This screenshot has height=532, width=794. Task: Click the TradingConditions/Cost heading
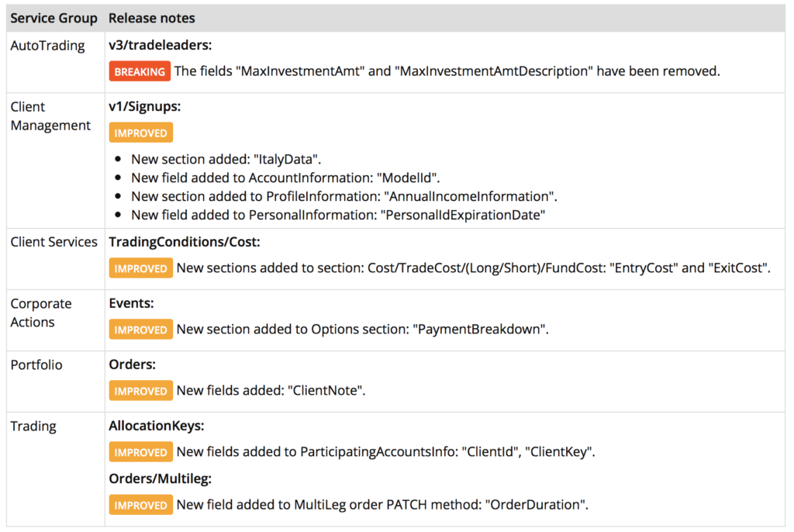(x=185, y=242)
